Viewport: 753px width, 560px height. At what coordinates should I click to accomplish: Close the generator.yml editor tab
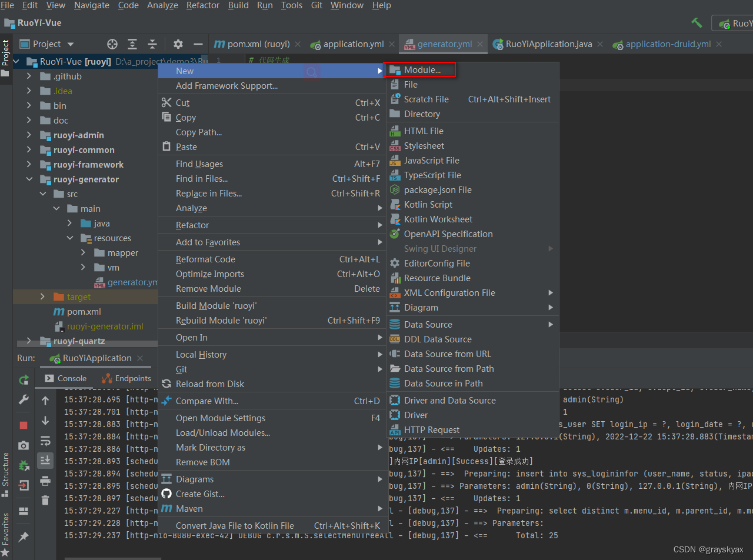point(481,44)
